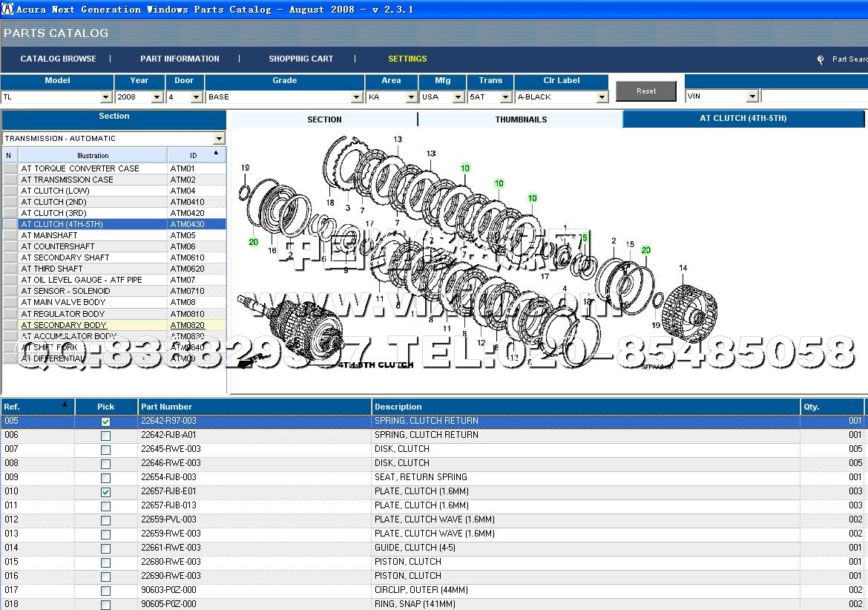Select the CATALOG BROWSE menu item
Screen dimensions: 868x610
(58, 59)
